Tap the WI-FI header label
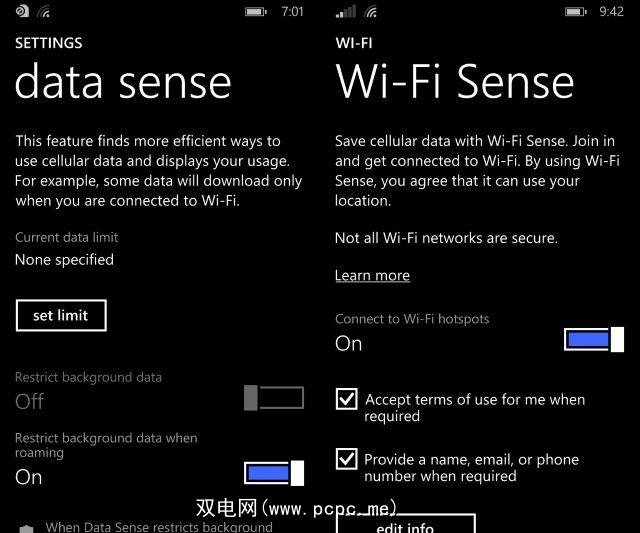Image resolution: width=640 pixels, height=533 pixels. coord(354,44)
